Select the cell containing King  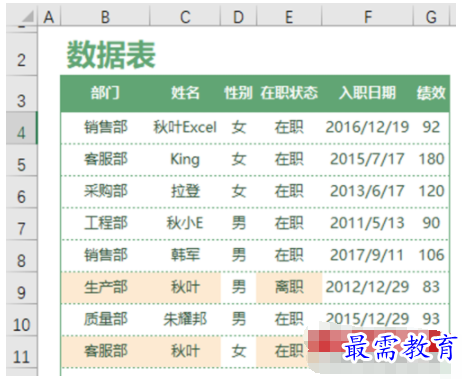185,160
